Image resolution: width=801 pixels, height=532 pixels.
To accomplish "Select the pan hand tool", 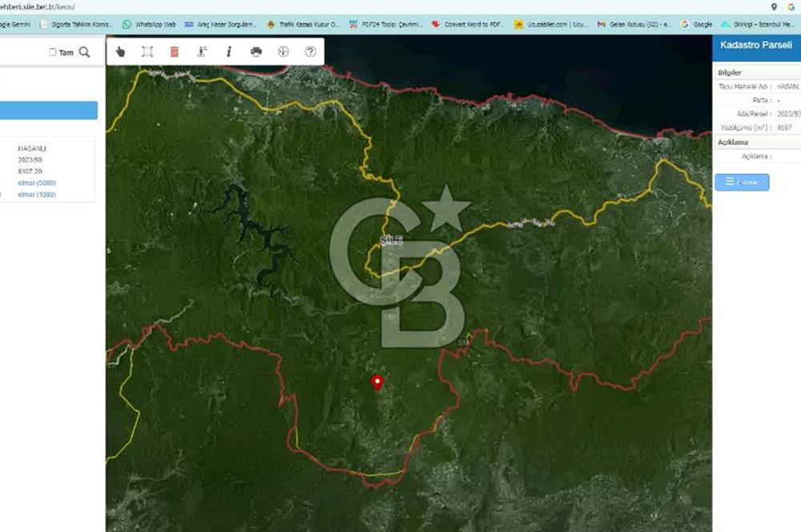I will click(x=120, y=52).
